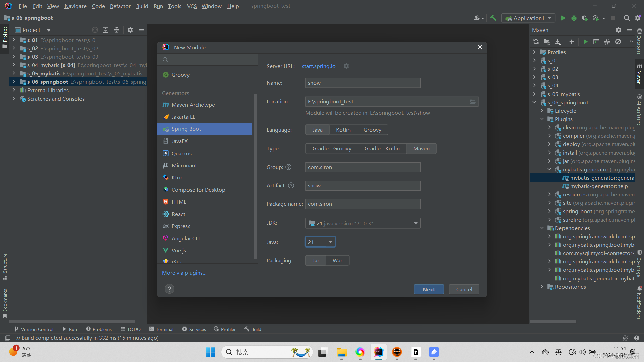Select the Kotlin language radio button
644x362 pixels.
pos(343,129)
